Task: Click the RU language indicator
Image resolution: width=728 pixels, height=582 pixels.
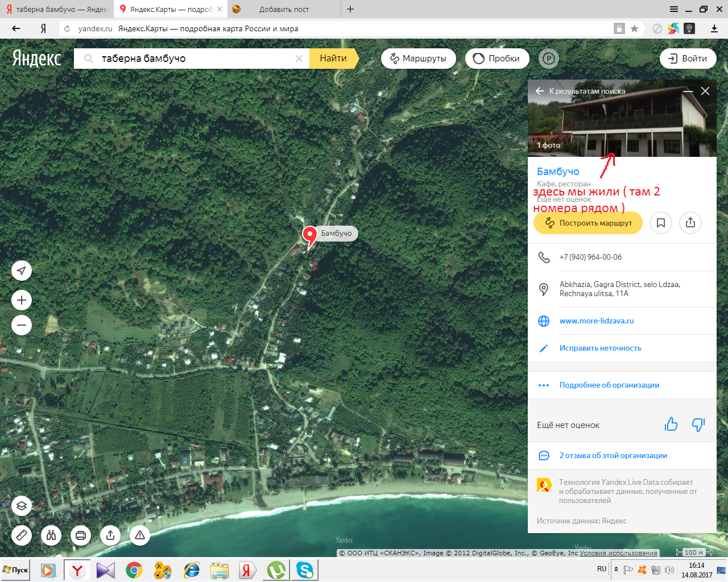Action: [x=602, y=569]
